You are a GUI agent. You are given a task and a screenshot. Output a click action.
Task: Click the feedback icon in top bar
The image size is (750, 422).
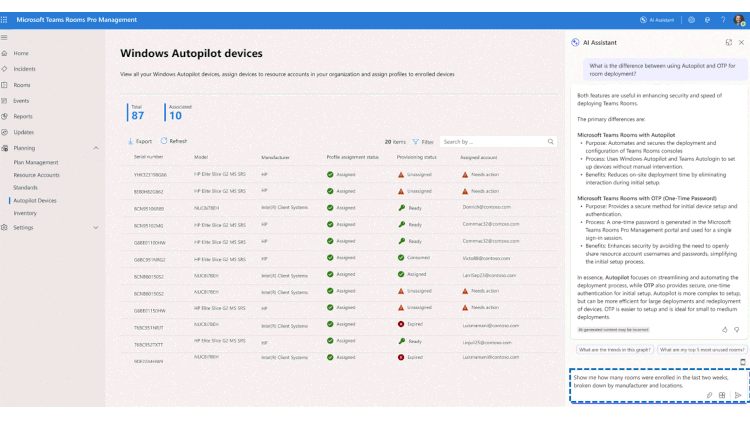click(707, 20)
